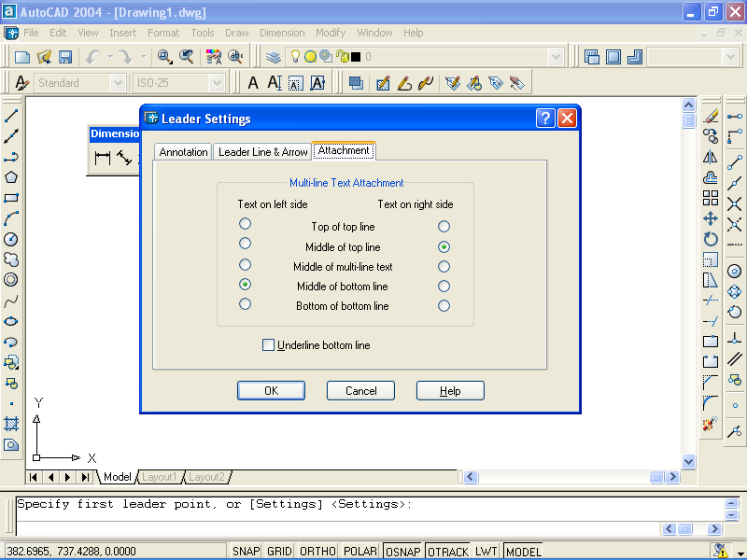The height and width of the screenshot is (560, 747).
Task: Click the coordinates display in status bar
Action: click(x=113, y=551)
